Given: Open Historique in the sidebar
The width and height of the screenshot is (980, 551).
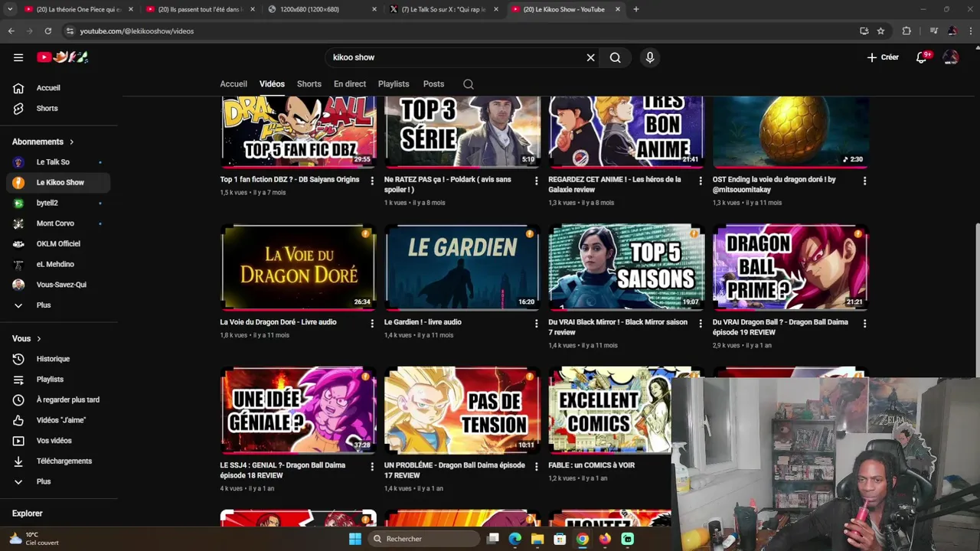Looking at the screenshot, I should point(58,359).
